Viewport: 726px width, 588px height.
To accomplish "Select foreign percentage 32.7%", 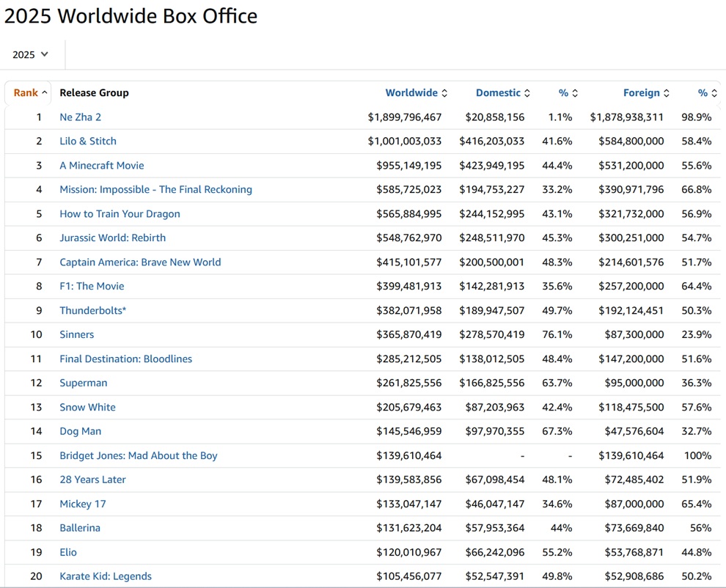I will (x=697, y=431).
